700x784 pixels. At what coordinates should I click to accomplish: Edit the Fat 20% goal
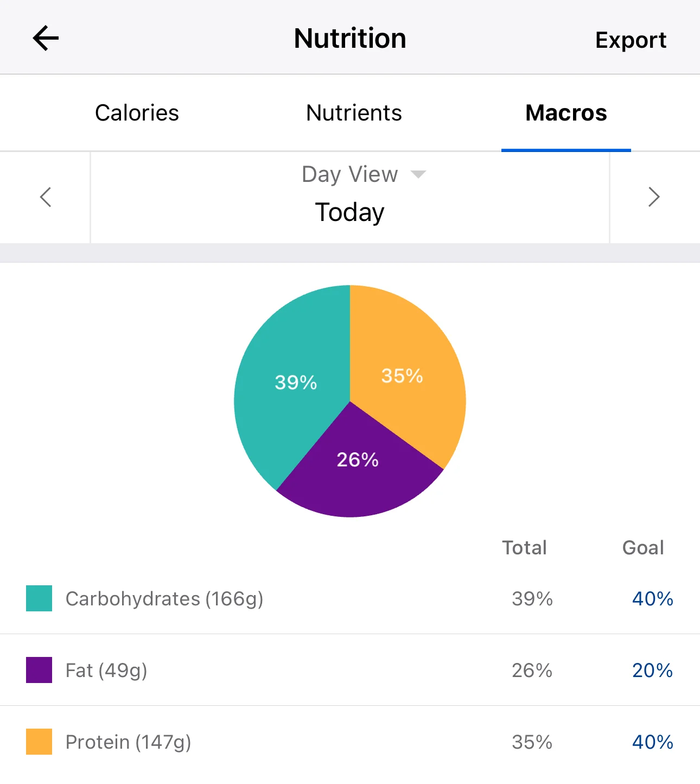652,670
